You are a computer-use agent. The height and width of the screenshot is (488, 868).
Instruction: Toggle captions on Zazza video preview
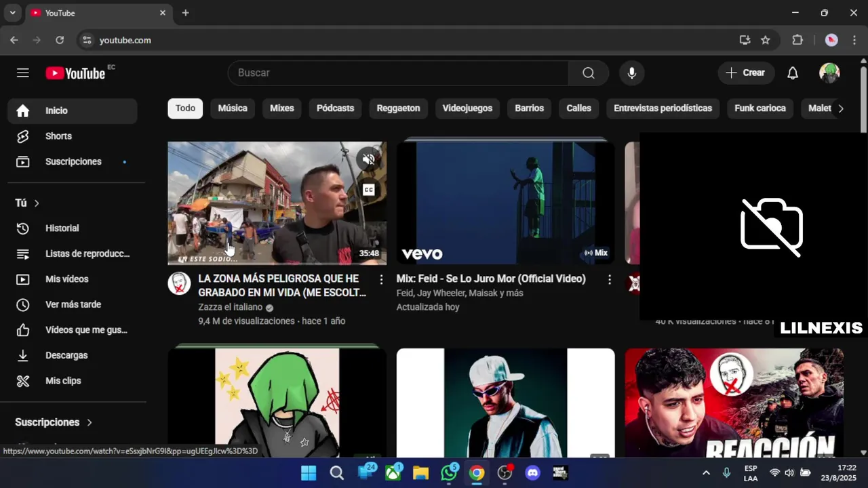[368, 190]
